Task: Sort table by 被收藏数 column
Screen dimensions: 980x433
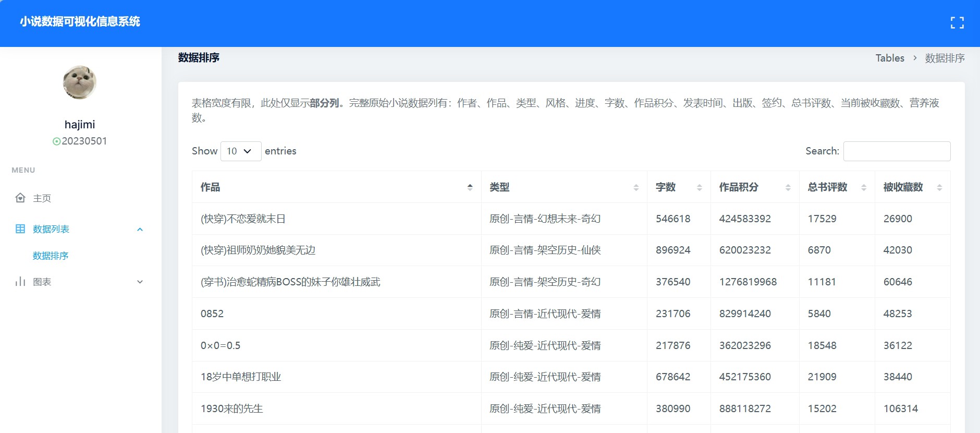Action: tap(939, 187)
